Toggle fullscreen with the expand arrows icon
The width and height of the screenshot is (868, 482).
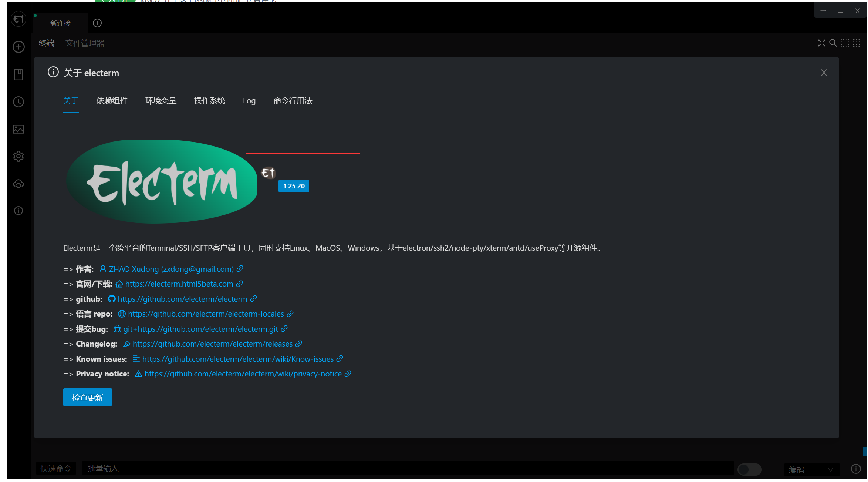(x=821, y=43)
